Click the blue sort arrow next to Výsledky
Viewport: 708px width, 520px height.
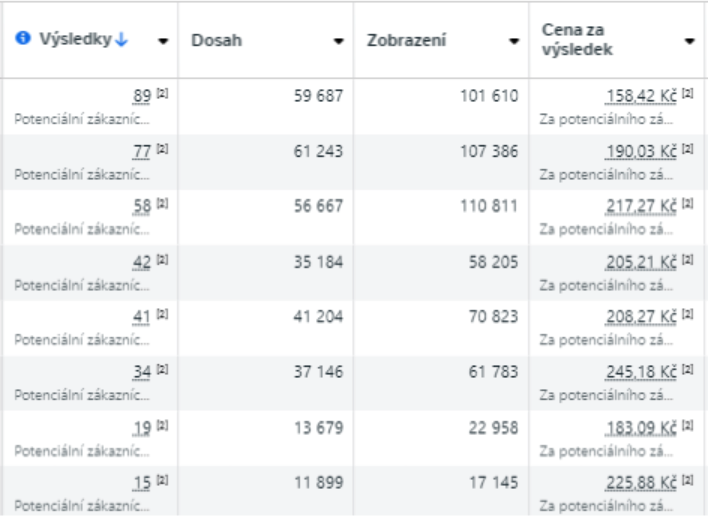pos(121,40)
